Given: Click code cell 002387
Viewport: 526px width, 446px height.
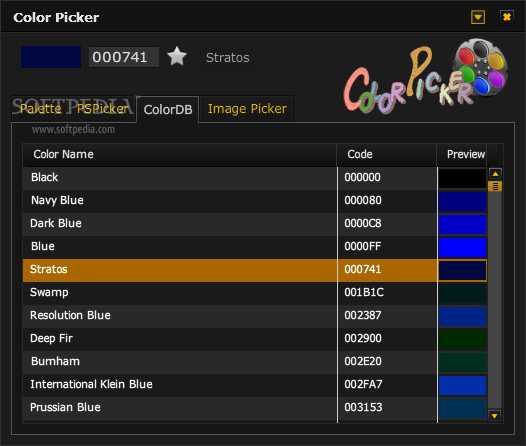Looking at the screenshot, I should [x=387, y=316].
